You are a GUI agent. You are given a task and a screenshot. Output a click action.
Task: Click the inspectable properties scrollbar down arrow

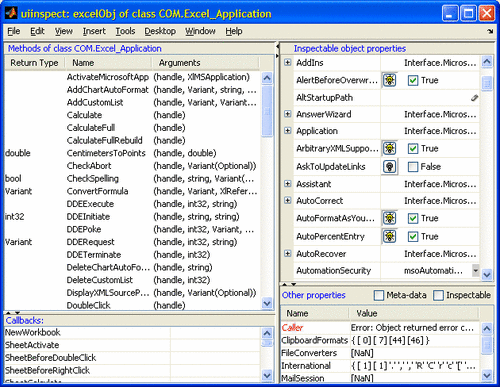pos(487,274)
